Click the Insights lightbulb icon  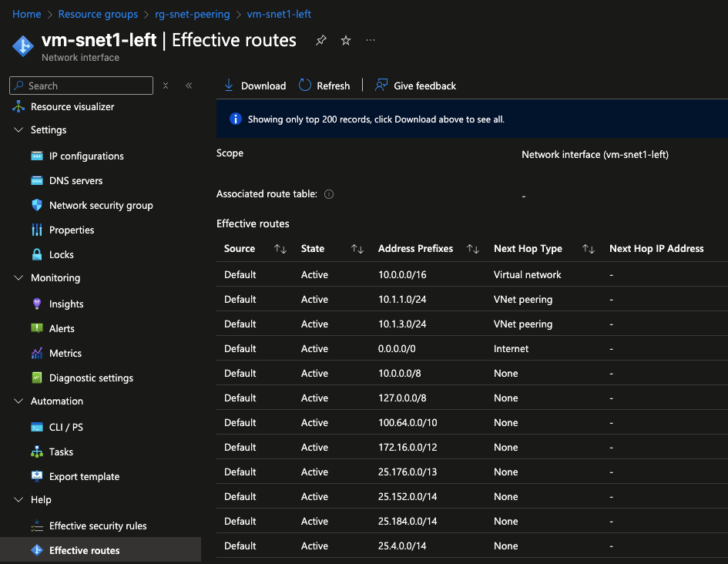pos(37,304)
